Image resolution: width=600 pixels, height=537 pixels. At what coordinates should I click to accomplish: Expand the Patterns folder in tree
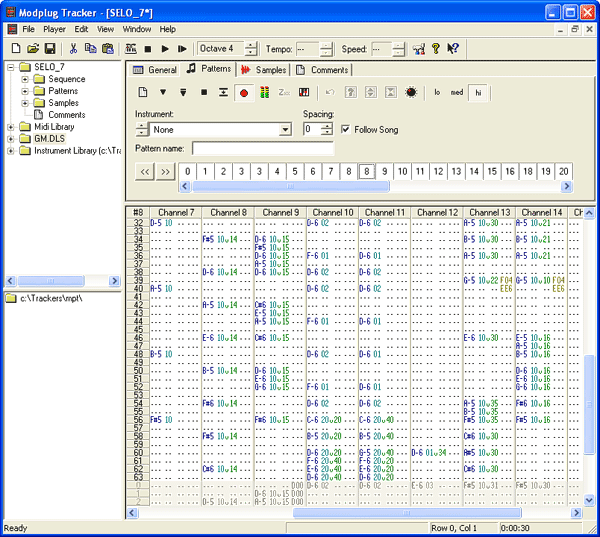25,91
